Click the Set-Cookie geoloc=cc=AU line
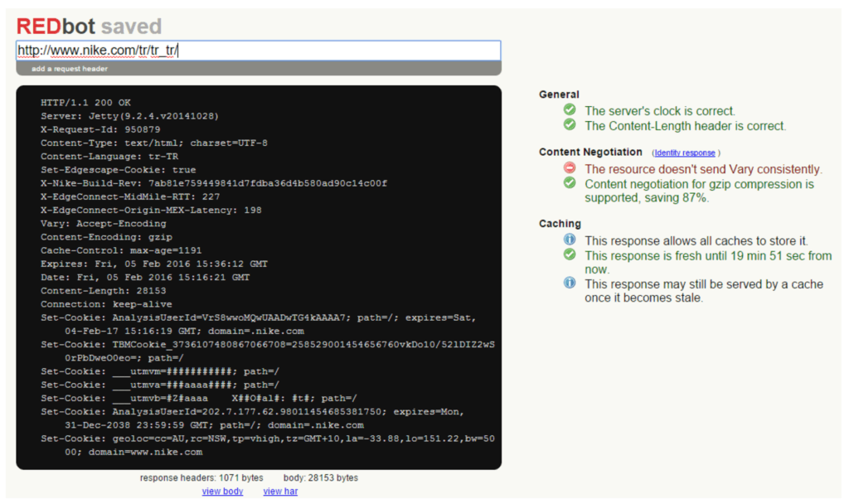The image size is (849, 504). [x=268, y=445]
